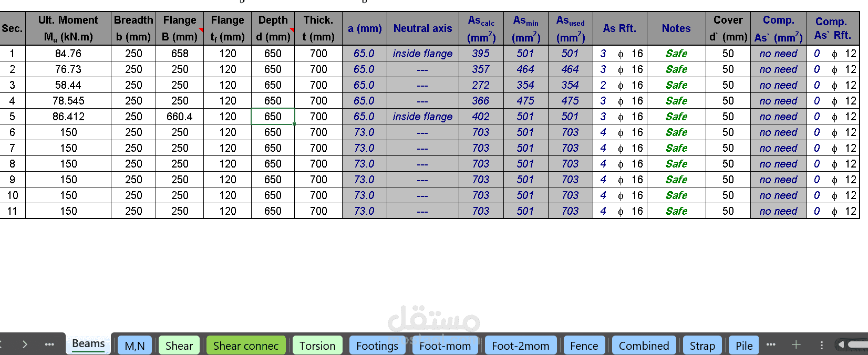Click the vertical dots tab bar grip
The height and width of the screenshot is (355, 868).
822,344
